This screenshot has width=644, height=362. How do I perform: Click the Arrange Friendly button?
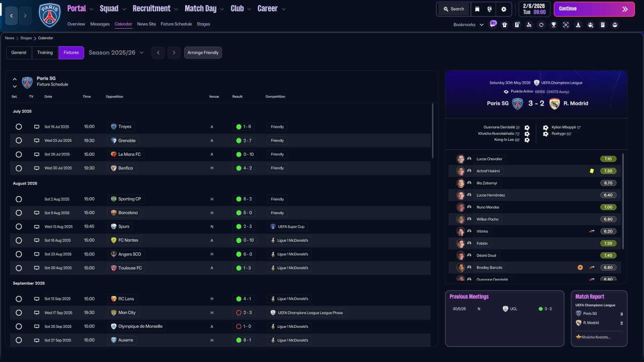coord(203,53)
